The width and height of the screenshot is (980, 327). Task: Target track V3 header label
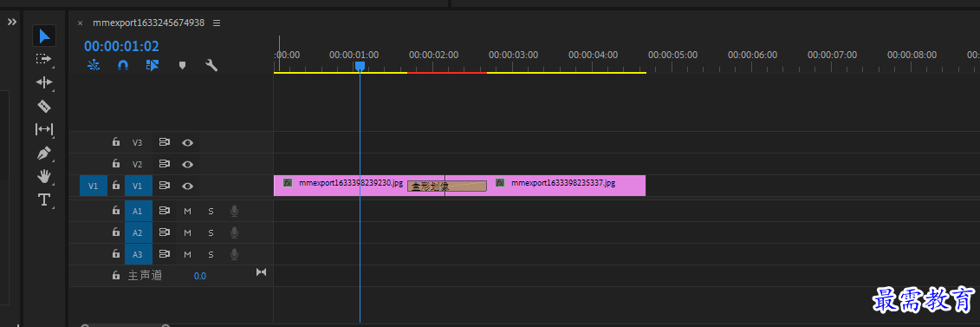tap(138, 142)
